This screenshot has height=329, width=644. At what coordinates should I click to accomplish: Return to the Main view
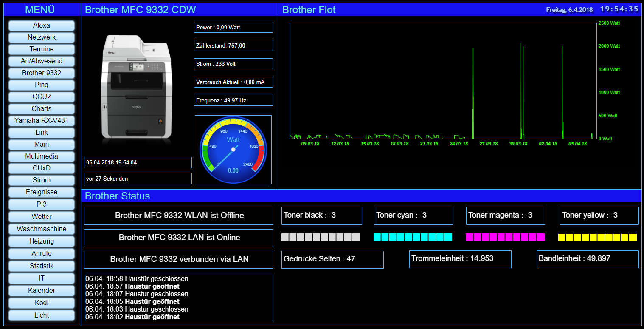(x=42, y=145)
